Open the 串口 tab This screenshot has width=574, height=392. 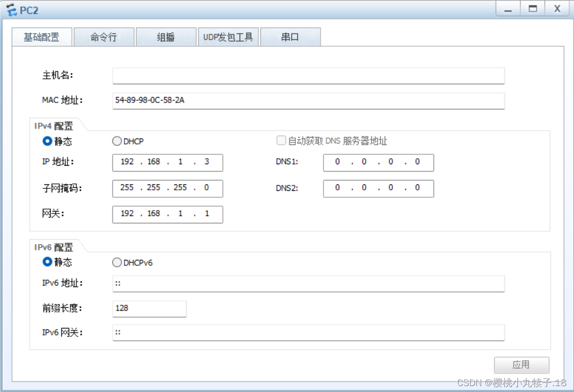[x=291, y=36]
